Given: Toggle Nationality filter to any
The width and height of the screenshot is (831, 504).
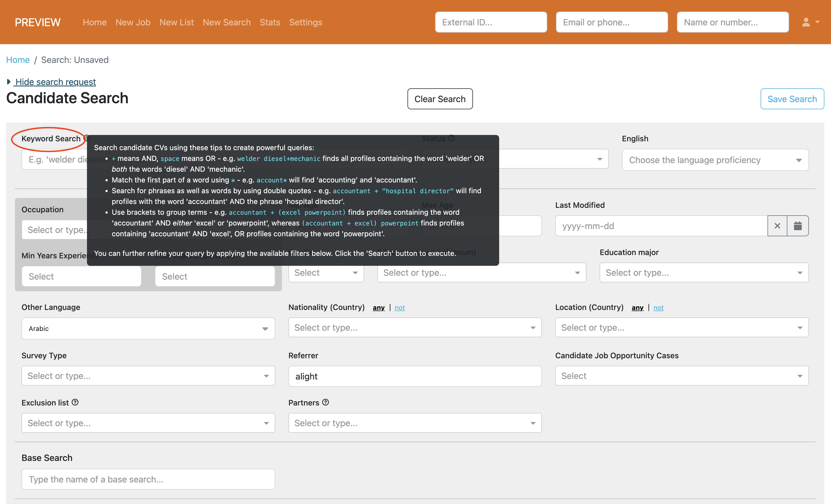Looking at the screenshot, I should click(379, 308).
